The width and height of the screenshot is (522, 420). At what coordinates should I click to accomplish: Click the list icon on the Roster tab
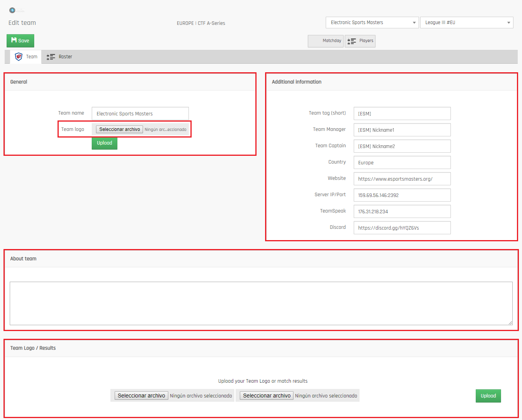point(51,57)
